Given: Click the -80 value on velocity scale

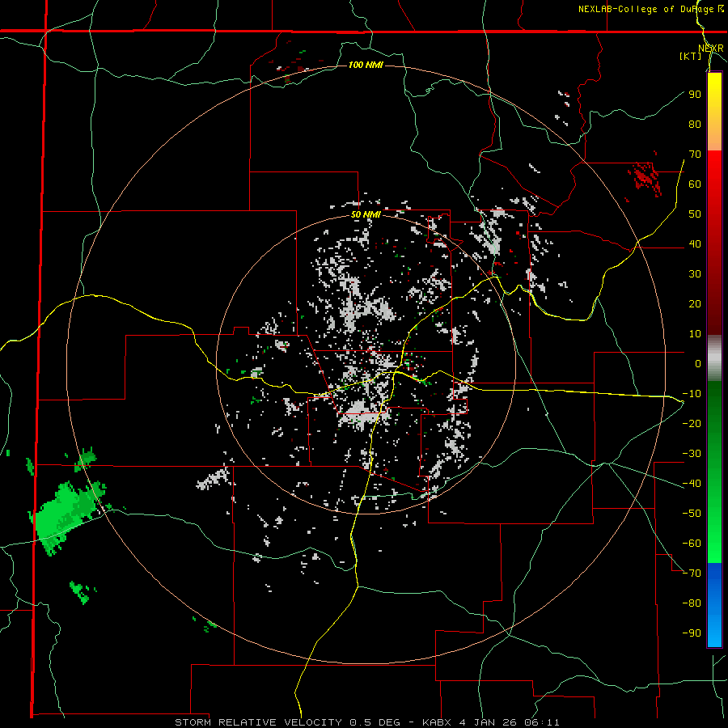Looking at the screenshot, I should point(692,603).
